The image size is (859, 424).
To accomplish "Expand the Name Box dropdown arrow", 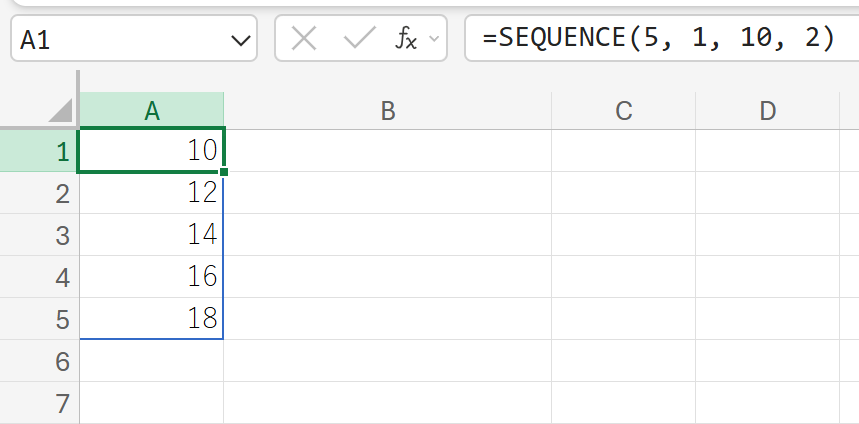I will [x=241, y=40].
